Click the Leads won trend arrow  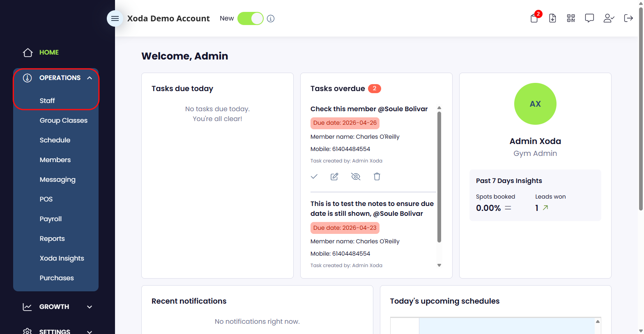point(545,208)
